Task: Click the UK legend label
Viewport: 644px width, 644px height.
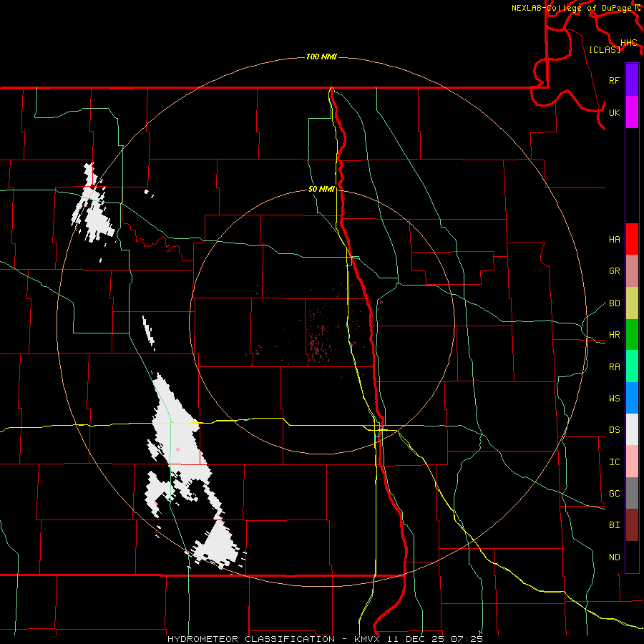Action: 615,112
